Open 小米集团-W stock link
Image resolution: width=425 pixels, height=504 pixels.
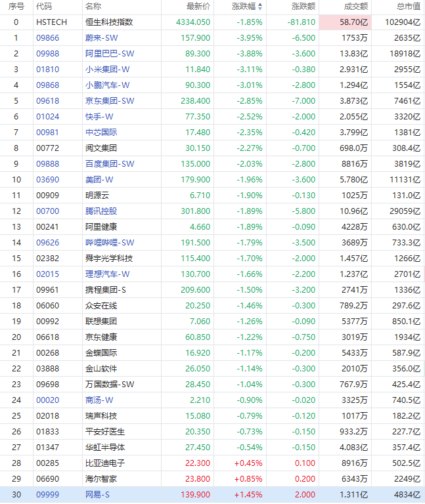point(108,70)
